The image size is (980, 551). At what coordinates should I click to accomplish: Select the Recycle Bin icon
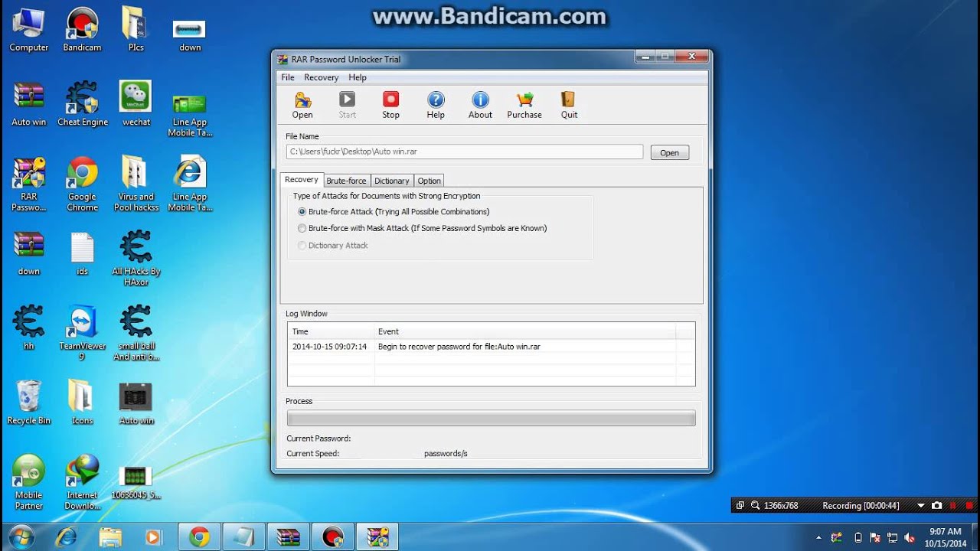[x=29, y=403]
